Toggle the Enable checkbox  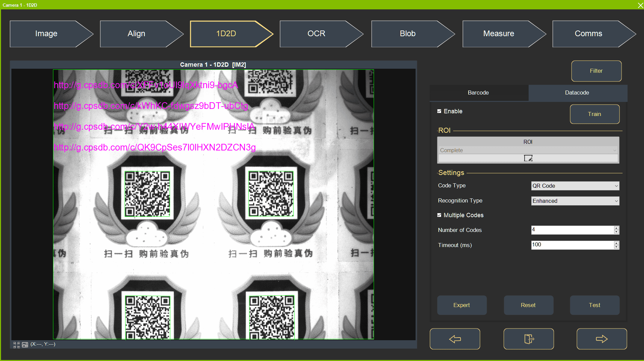(x=439, y=111)
